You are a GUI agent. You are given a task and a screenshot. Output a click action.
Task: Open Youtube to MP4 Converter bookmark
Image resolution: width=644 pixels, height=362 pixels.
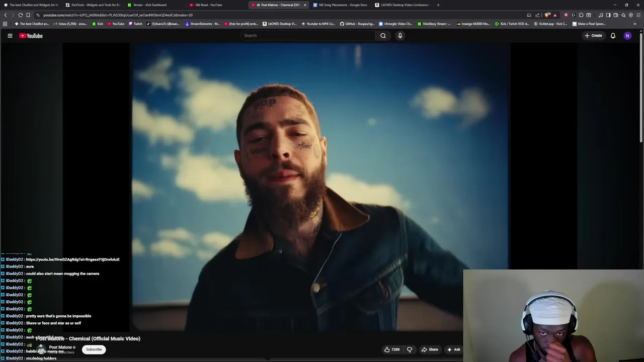[318, 24]
